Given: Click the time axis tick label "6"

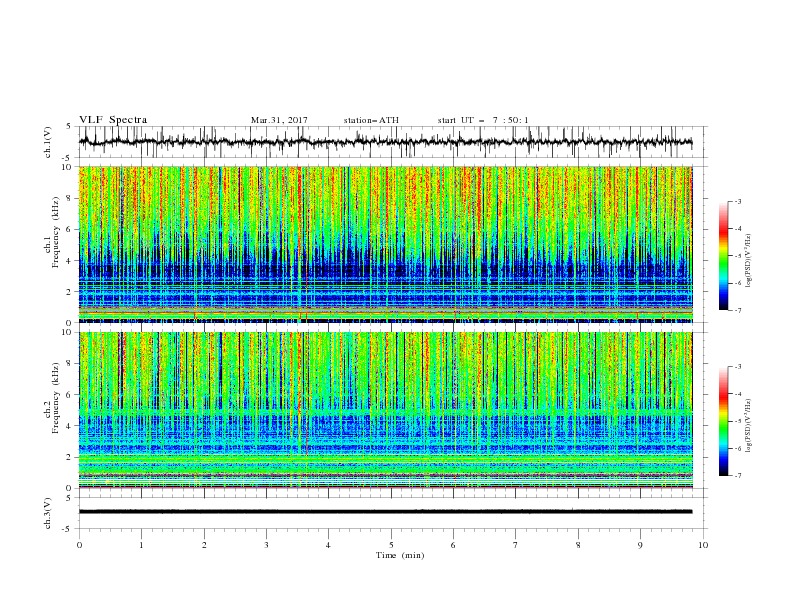Looking at the screenshot, I should [x=453, y=545].
